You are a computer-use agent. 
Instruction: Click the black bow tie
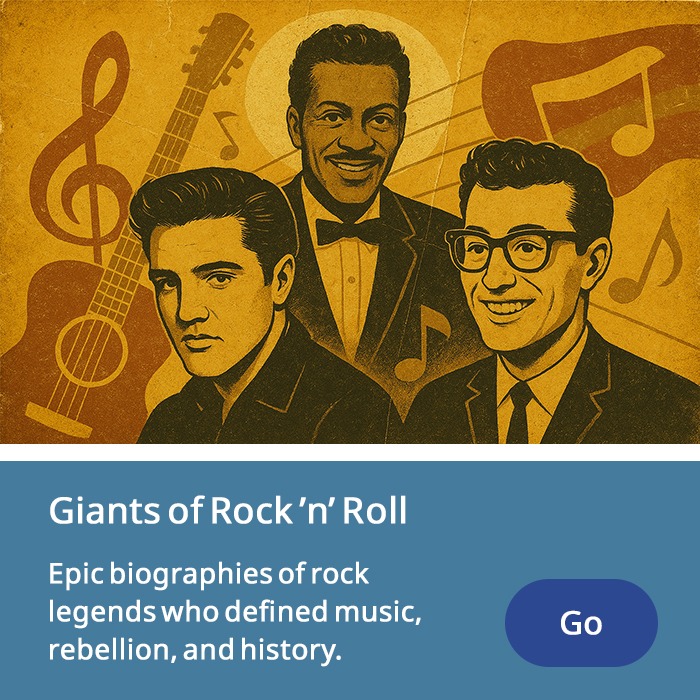tap(352, 232)
